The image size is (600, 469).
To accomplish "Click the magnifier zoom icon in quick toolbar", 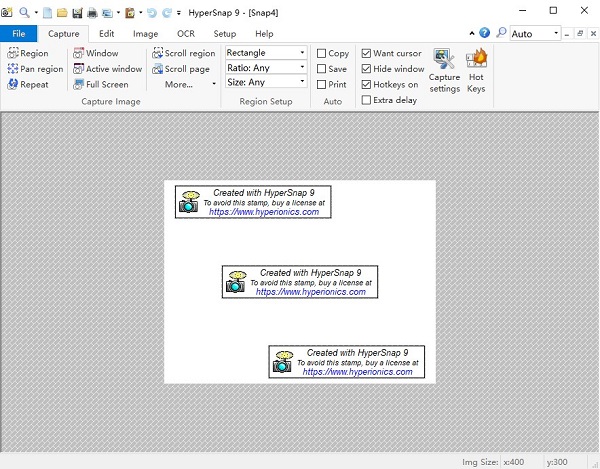I will coord(24,13).
